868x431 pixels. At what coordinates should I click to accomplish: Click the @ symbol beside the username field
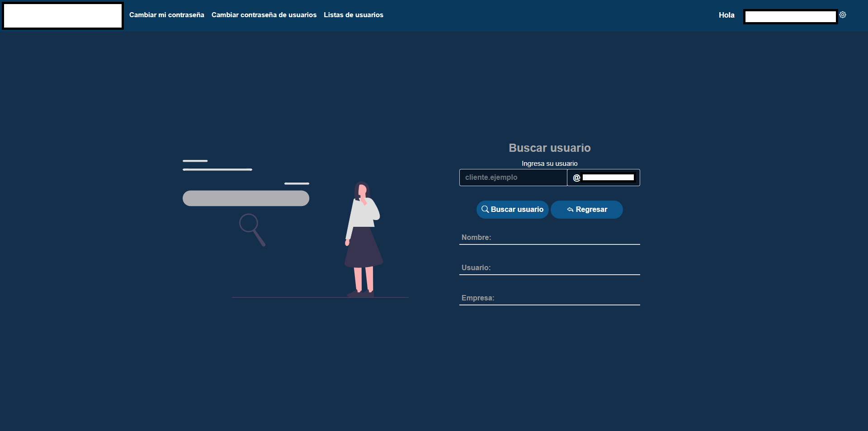(576, 178)
